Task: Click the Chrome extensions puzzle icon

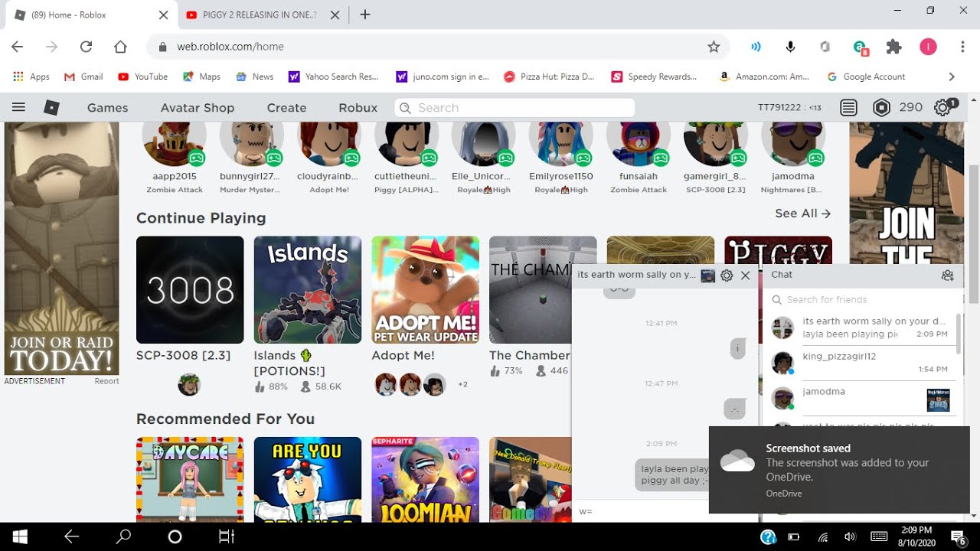Action: pos(893,47)
